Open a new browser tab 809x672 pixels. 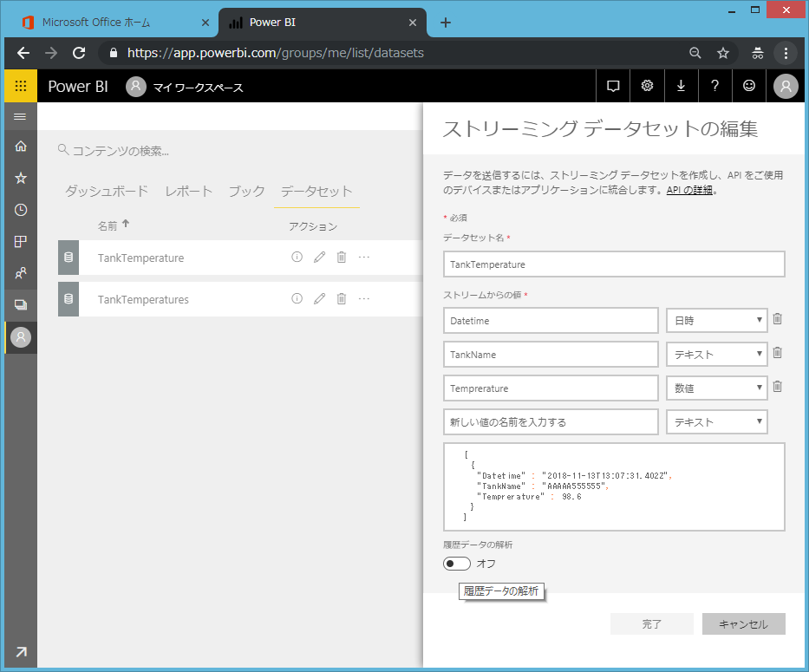(x=446, y=23)
